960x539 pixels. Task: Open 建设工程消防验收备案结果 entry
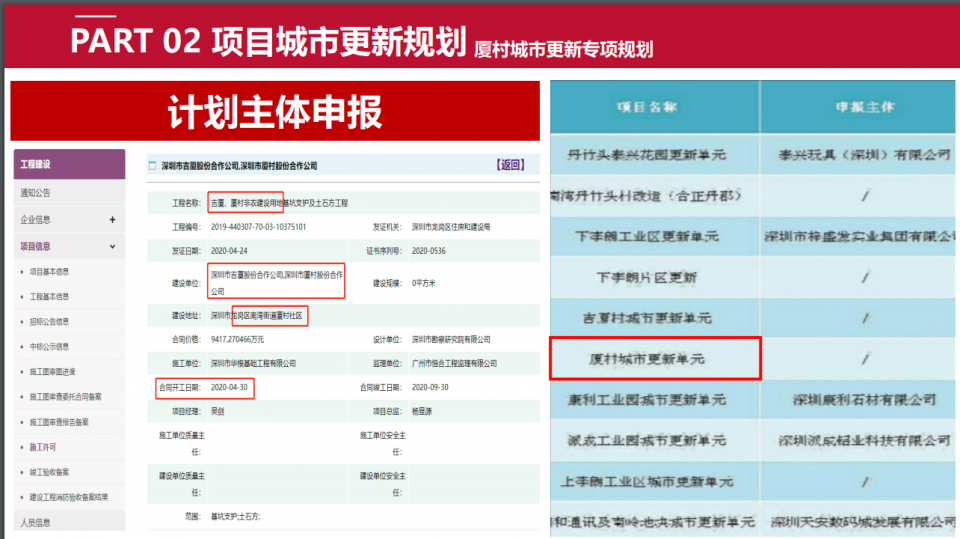68,497
